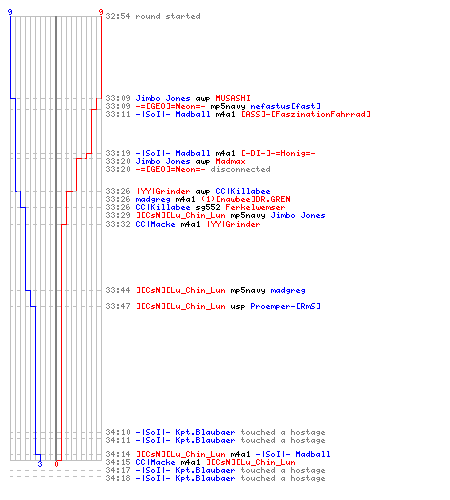The width and height of the screenshot is (450, 500).
Task: Select Proemper-[RmS] player name
Action: pyautogui.click(x=286, y=306)
